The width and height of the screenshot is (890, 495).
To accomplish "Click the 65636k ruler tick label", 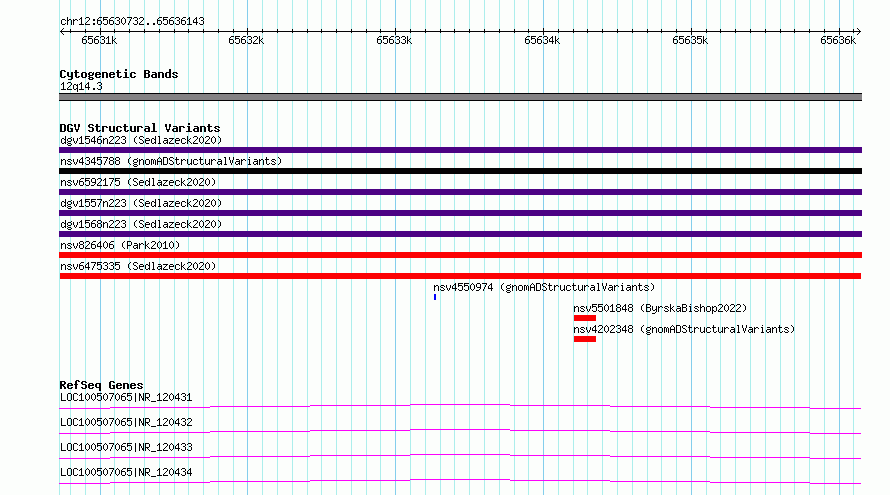I will point(838,40).
